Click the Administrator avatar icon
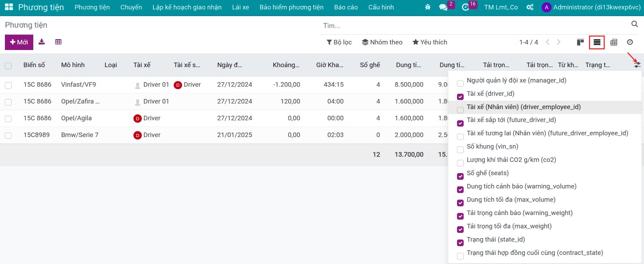This screenshot has height=264, width=644. pos(546,7)
